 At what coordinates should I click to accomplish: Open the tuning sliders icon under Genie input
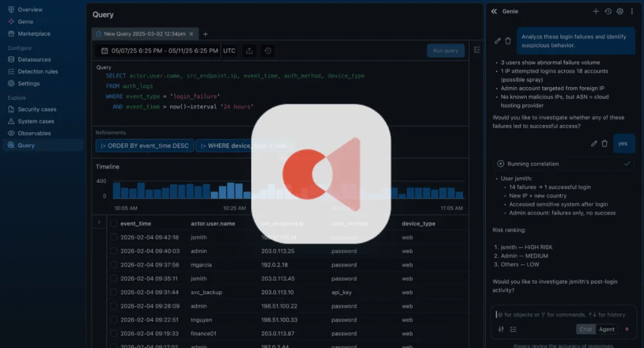501,329
